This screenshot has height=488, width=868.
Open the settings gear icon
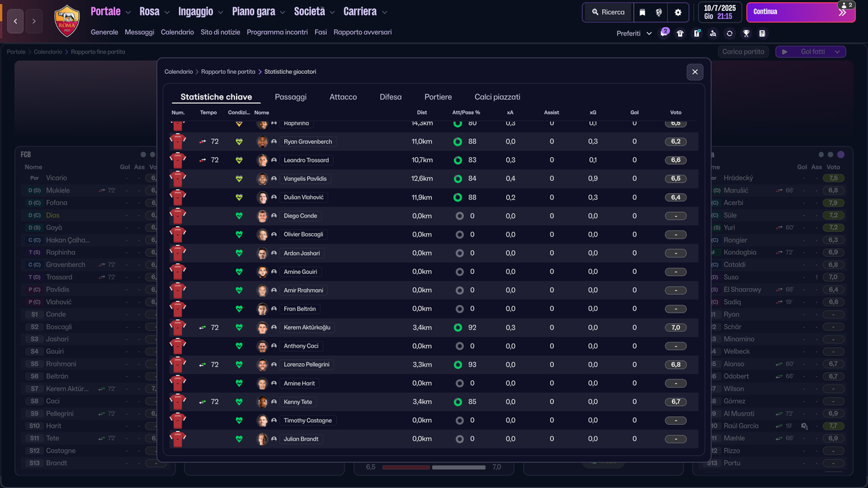678,12
